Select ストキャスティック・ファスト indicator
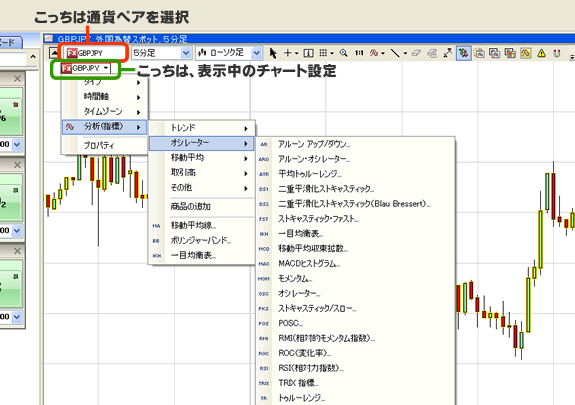 click(x=356, y=219)
